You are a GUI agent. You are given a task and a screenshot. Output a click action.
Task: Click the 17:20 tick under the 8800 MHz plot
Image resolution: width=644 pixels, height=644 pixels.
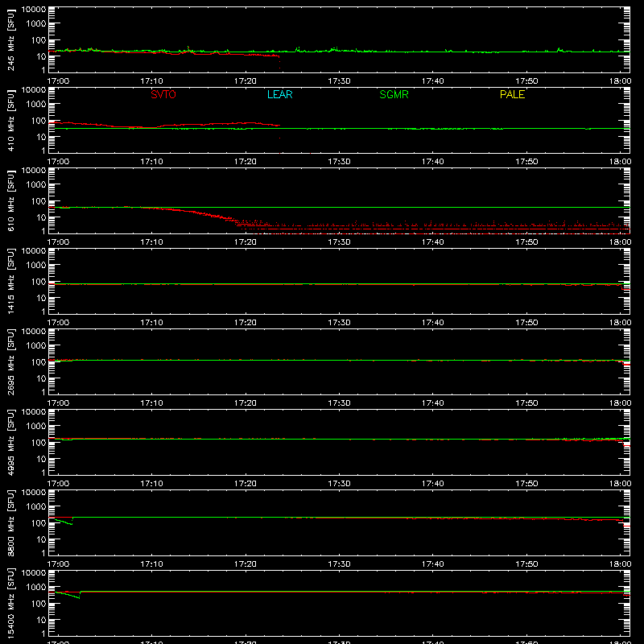click(x=246, y=564)
